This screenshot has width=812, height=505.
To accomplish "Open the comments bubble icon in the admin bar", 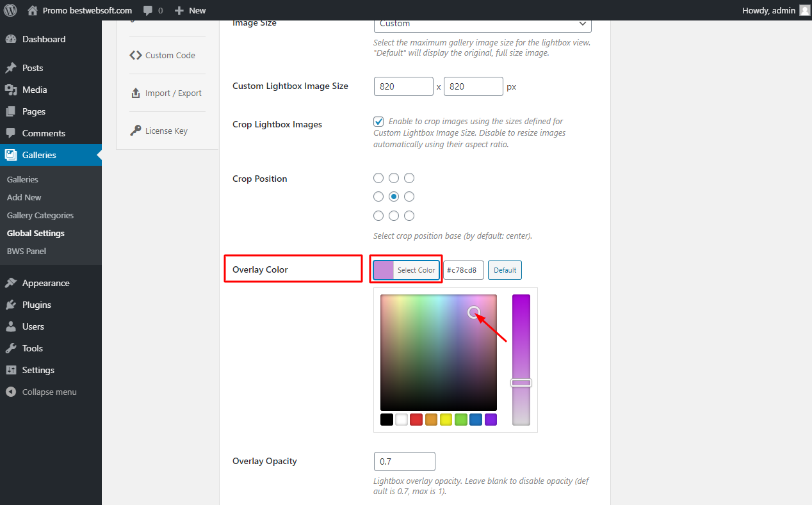I will coord(148,11).
